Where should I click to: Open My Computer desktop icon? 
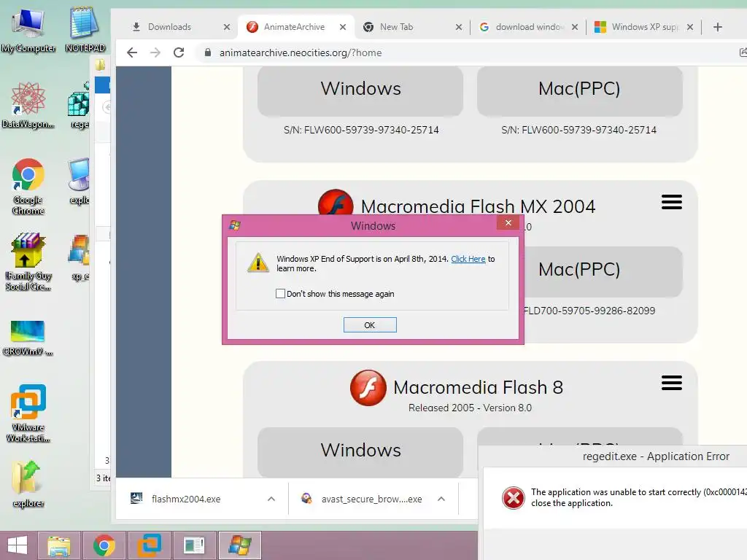[x=28, y=29]
